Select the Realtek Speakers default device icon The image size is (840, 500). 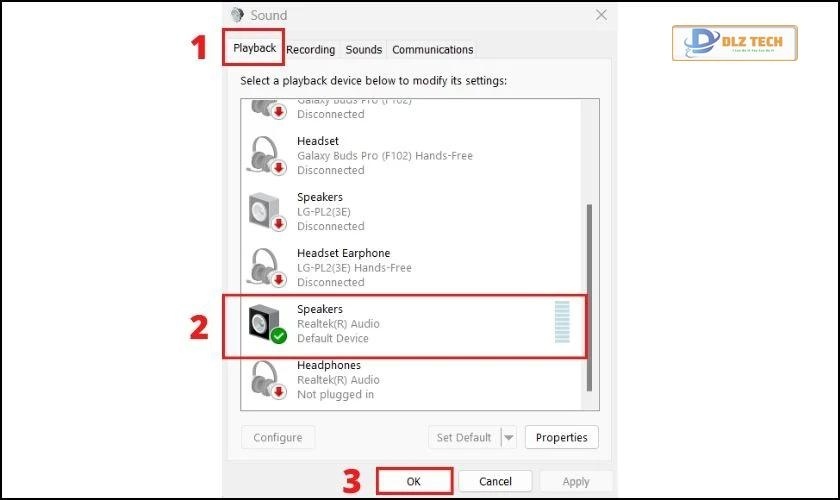coord(267,323)
